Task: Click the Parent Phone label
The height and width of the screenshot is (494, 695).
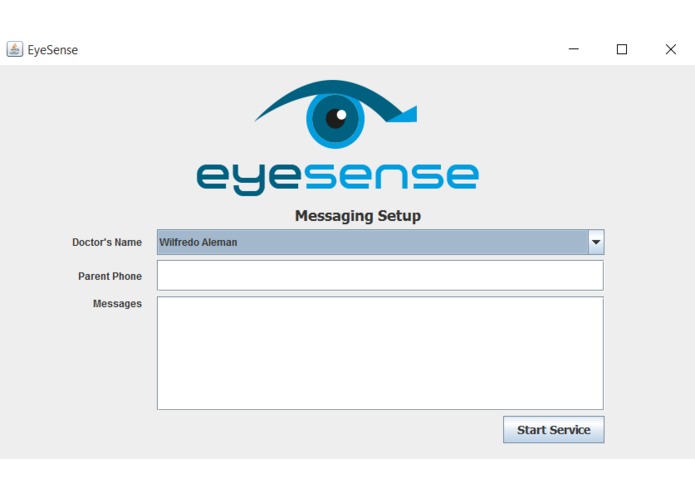Action: click(x=110, y=276)
